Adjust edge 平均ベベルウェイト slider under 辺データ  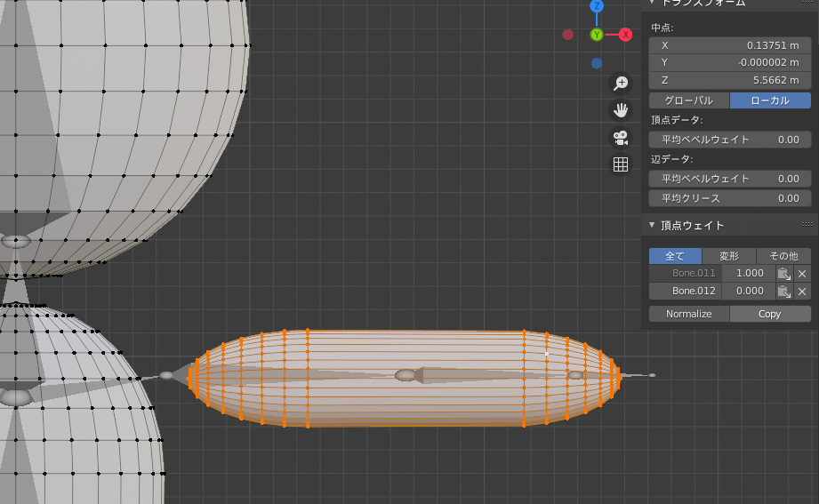click(x=730, y=179)
